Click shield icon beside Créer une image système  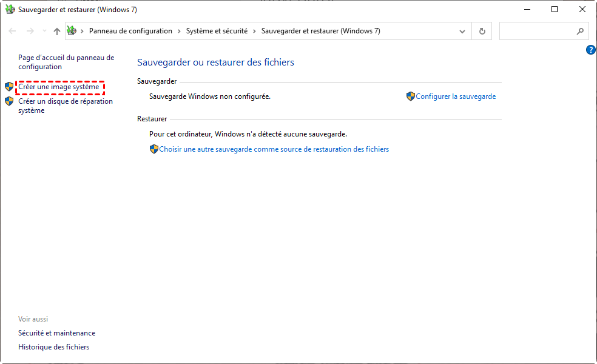click(9, 86)
